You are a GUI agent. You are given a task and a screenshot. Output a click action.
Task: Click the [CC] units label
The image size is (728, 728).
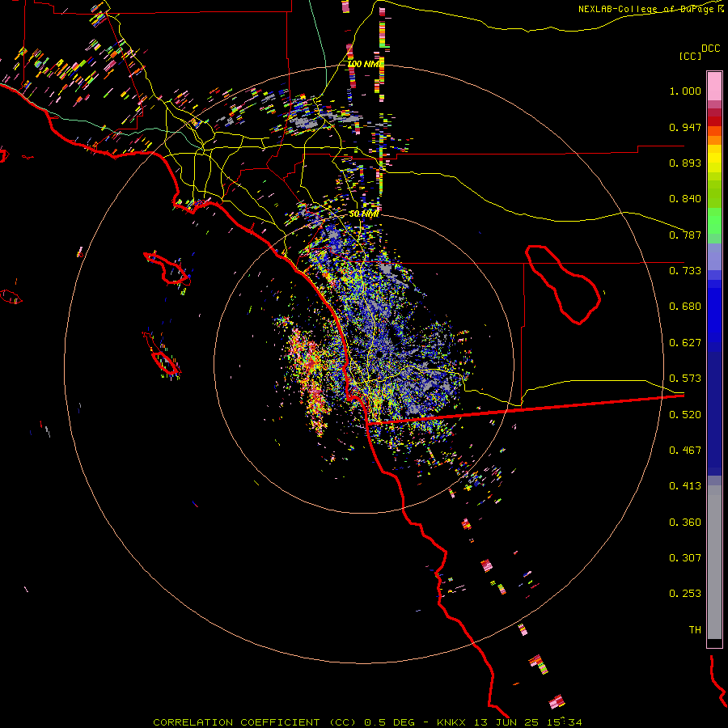pyautogui.click(x=690, y=56)
